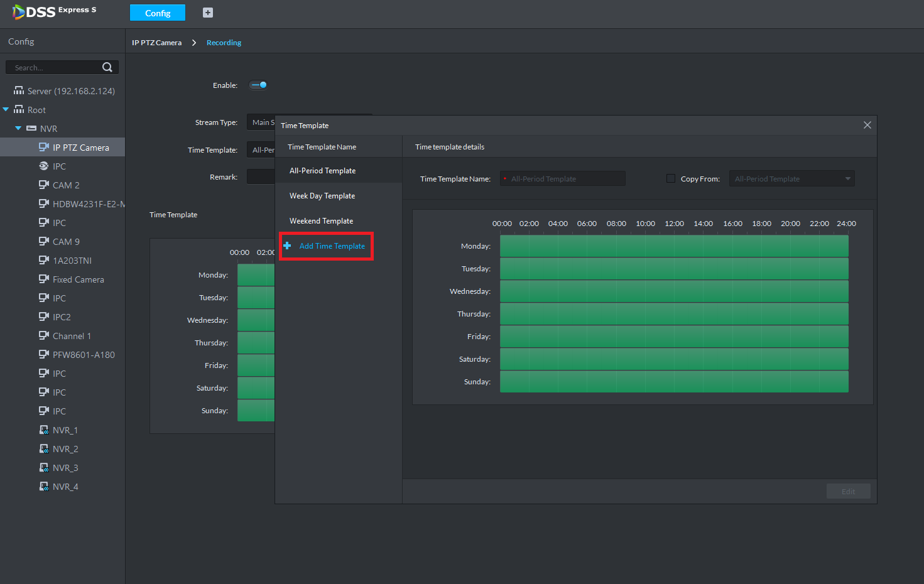Open a new tab with the plus icon

click(208, 13)
